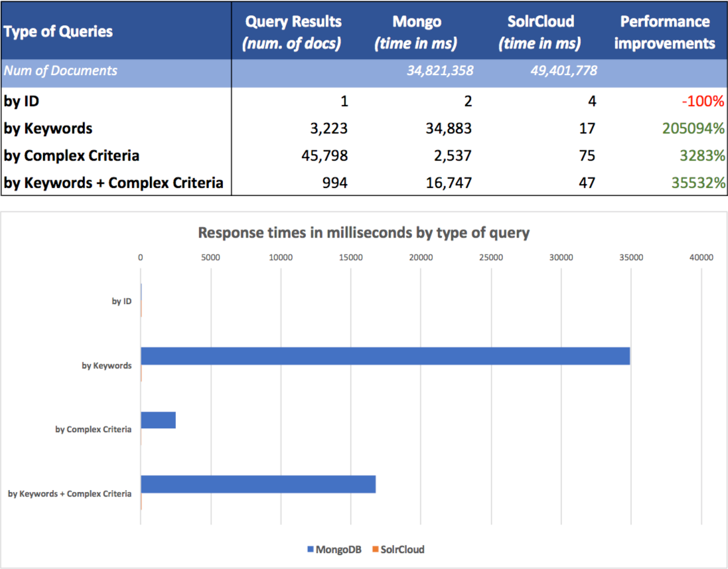The height and width of the screenshot is (569, 728).
Task: Click the 35000 axis tick label
Action: 631,258
